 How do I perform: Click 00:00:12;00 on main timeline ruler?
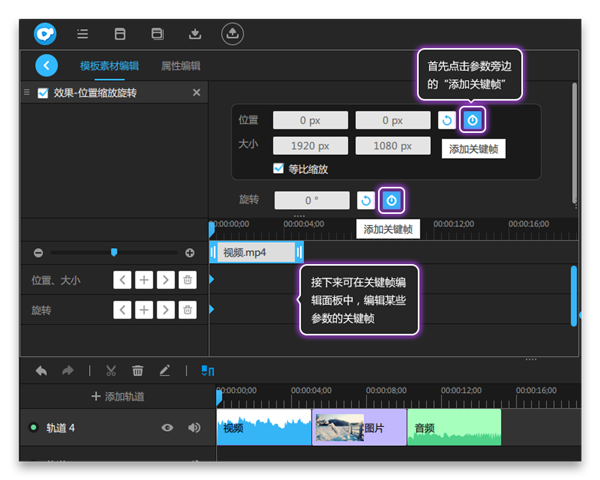[461, 390]
